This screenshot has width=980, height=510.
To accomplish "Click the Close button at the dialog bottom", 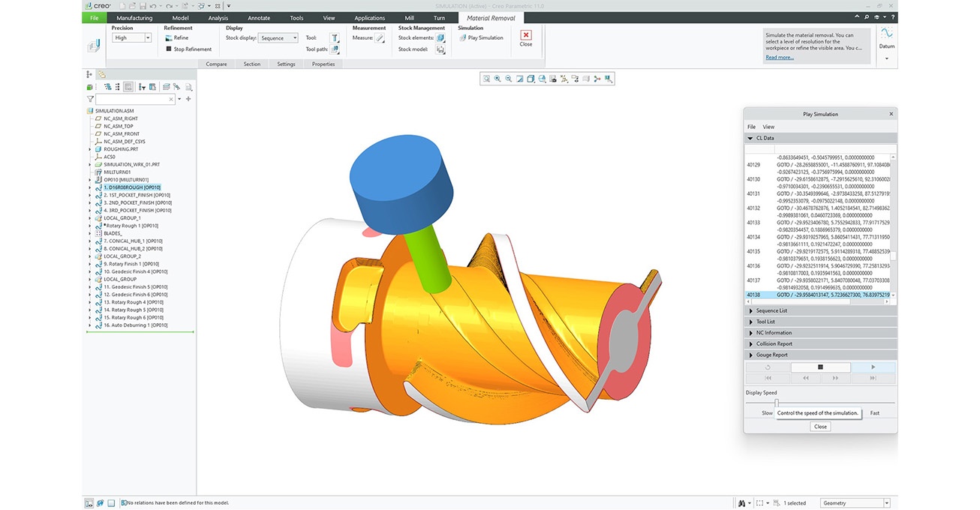I will 820,426.
